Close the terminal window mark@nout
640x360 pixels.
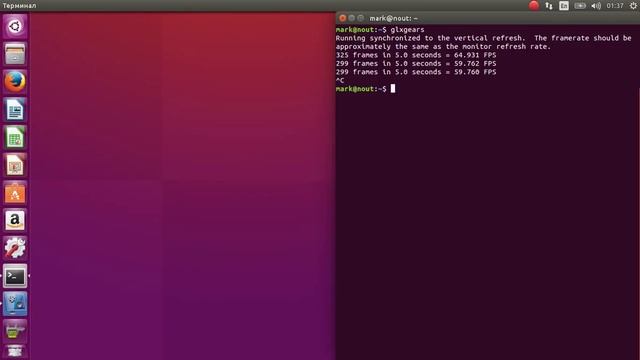point(342,18)
